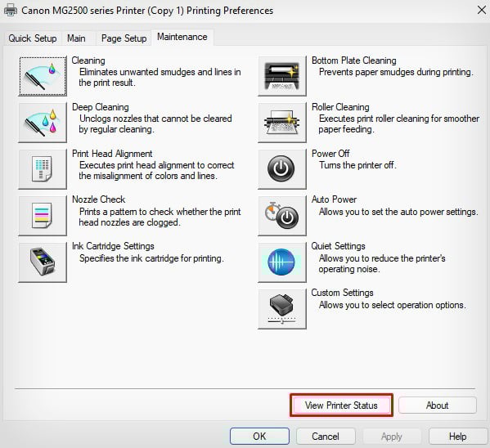Confirm with the OK button
This screenshot has height=448, width=490.
[259, 436]
